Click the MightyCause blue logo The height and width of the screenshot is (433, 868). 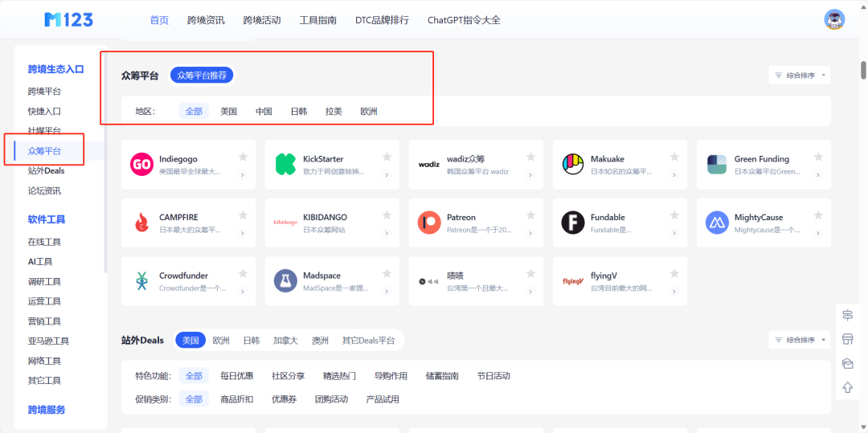[x=717, y=223]
